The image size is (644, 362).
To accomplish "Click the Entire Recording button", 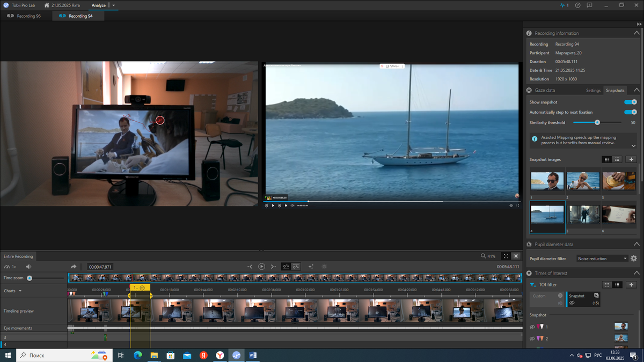I will pos(18,256).
